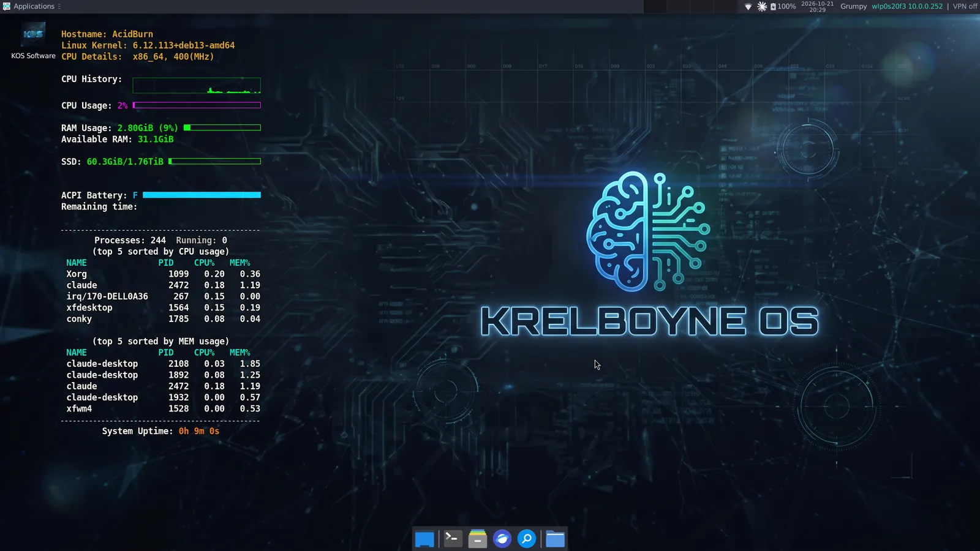Click the VPN off indicator
The width and height of the screenshot is (980, 551).
click(965, 7)
